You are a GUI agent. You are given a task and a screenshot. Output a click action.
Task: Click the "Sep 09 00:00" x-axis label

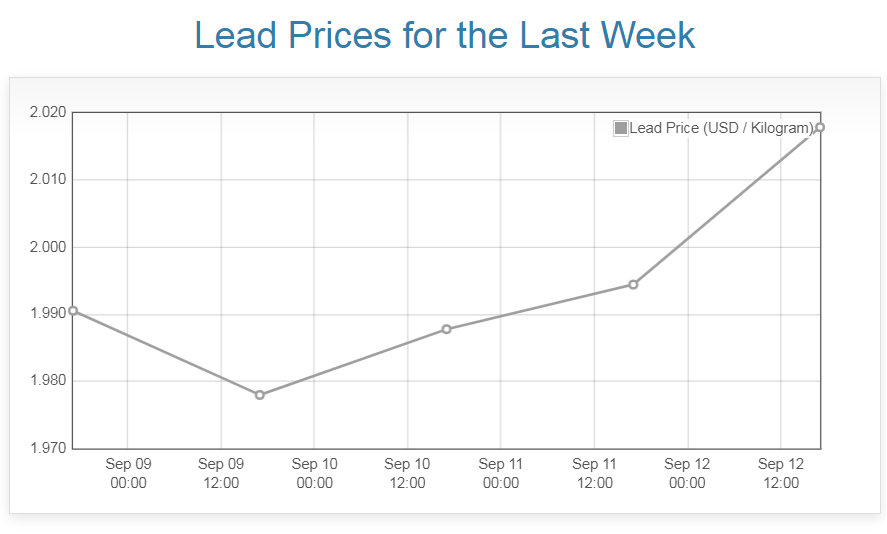click(x=128, y=473)
